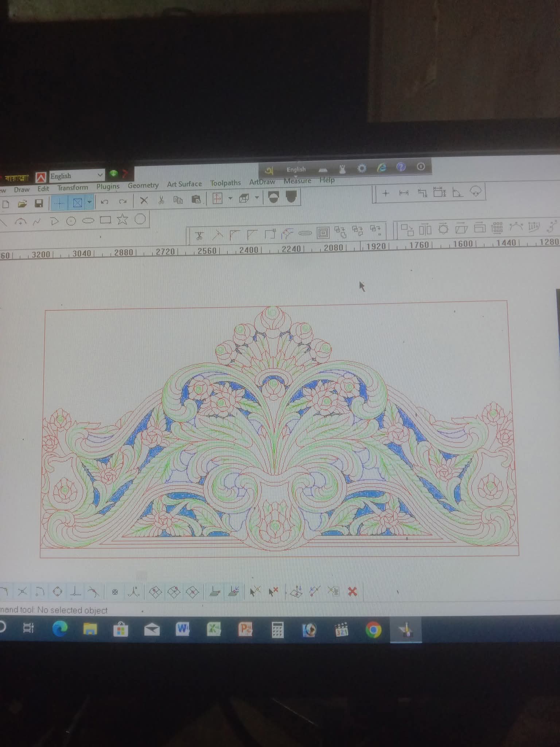Open the Edit menu
The width and height of the screenshot is (560, 747).
coord(43,189)
